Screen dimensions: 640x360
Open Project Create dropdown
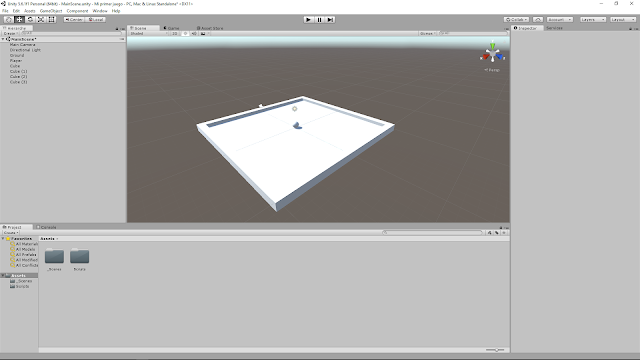pos(11,233)
